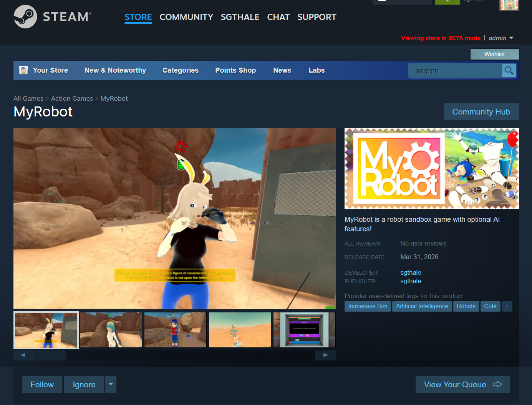Open the Community Hub
532x405 pixels.
(481, 112)
